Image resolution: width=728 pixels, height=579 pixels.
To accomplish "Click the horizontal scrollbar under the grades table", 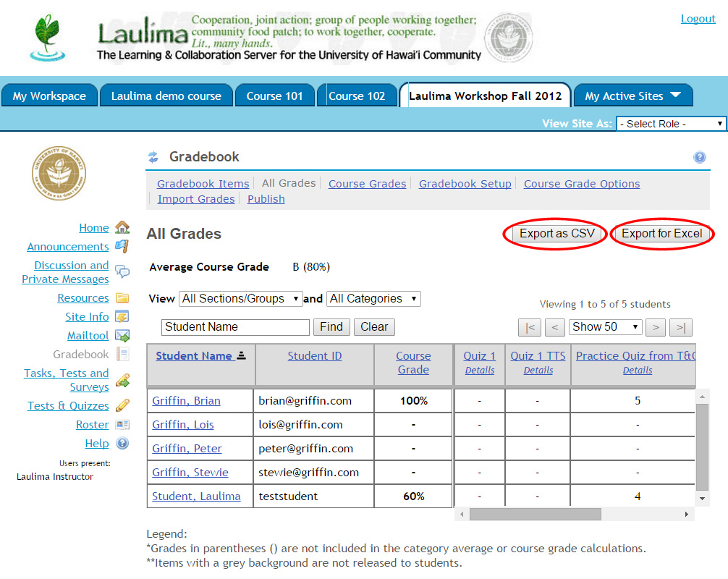I will tap(536, 514).
